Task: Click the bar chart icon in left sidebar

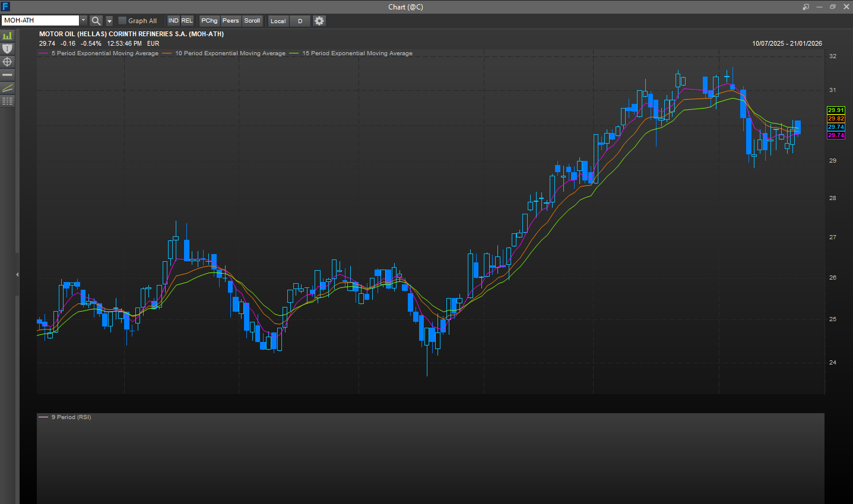Action: (7, 36)
